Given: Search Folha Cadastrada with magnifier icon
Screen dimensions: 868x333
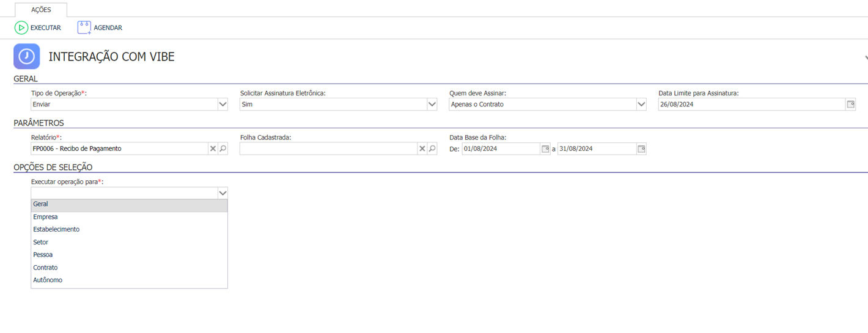Looking at the screenshot, I should pos(432,148).
